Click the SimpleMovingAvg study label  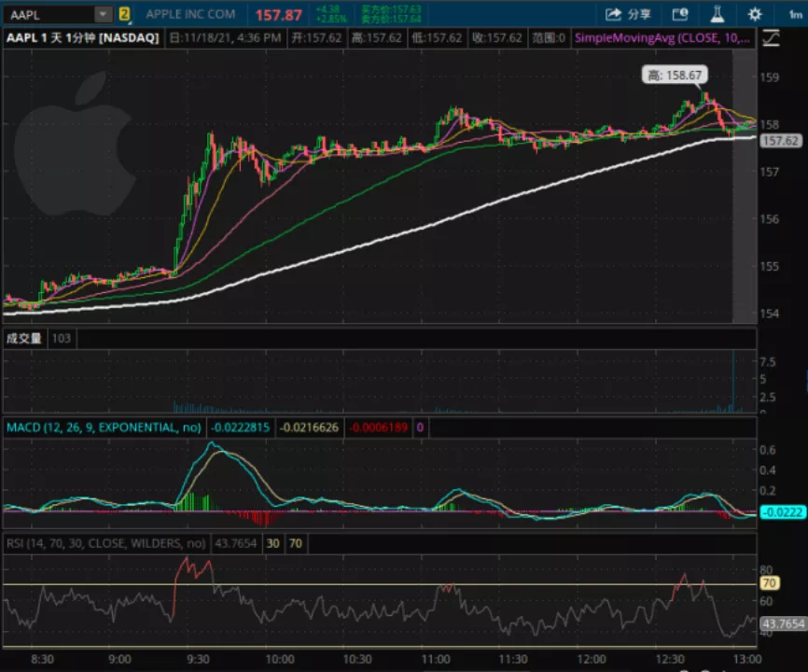click(x=662, y=37)
